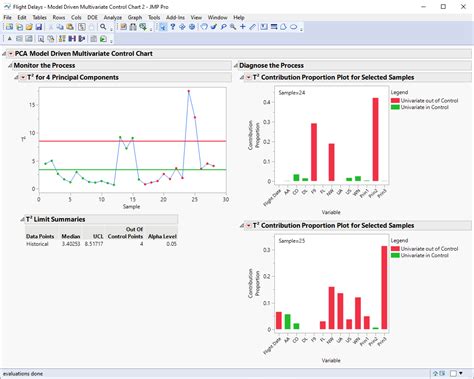This screenshot has width=474, height=379.
Task: Open the Rows menu
Action: tap(59, 17)
